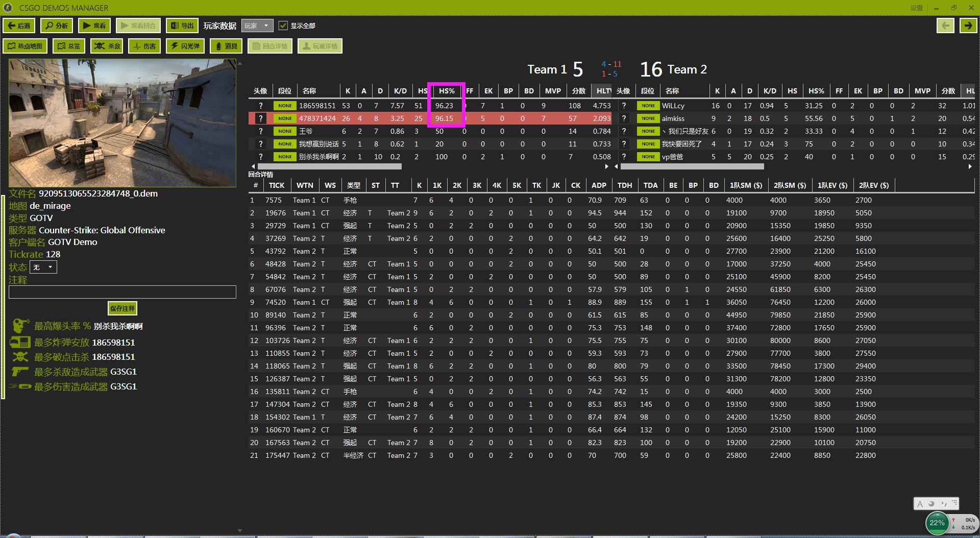Click the NONE rank badge for 我想赢别说话
This screenshot has width=980, height=538.
click(285, 144)
